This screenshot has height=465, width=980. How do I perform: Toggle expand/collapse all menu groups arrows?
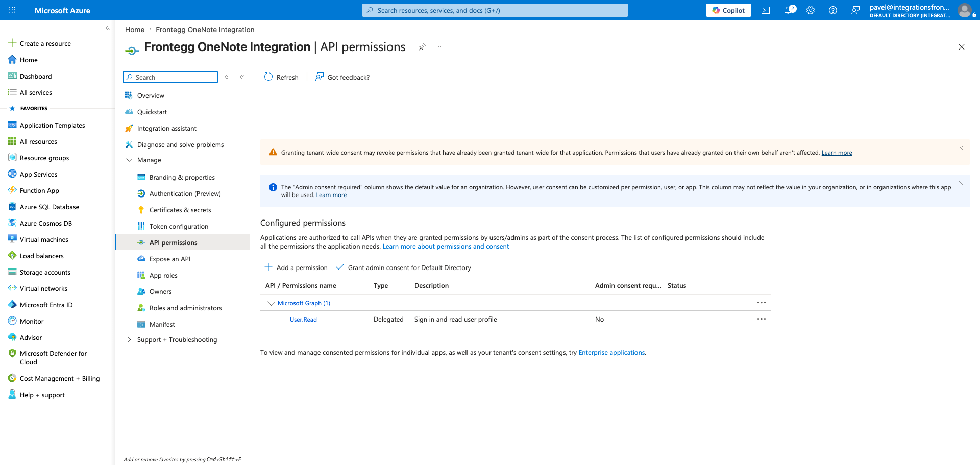pos(227,77)
